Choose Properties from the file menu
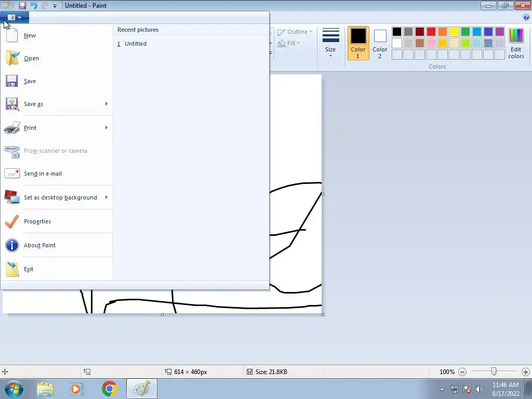 pyautogui.click(x=56, y=221)
